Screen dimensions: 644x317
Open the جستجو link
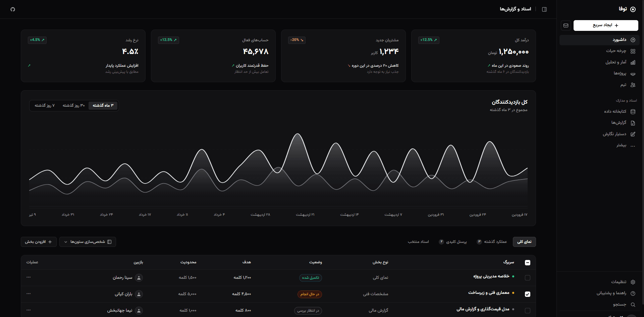tap(599, 305)
